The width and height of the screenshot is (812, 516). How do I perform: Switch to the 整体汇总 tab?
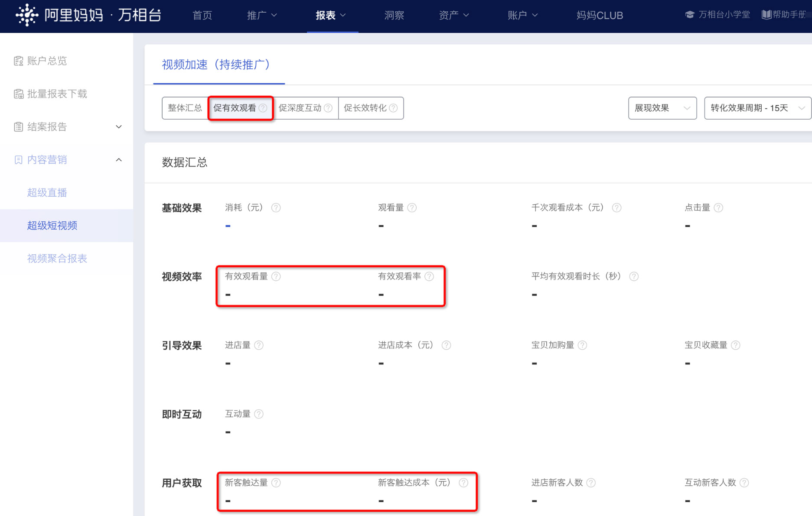185,108
